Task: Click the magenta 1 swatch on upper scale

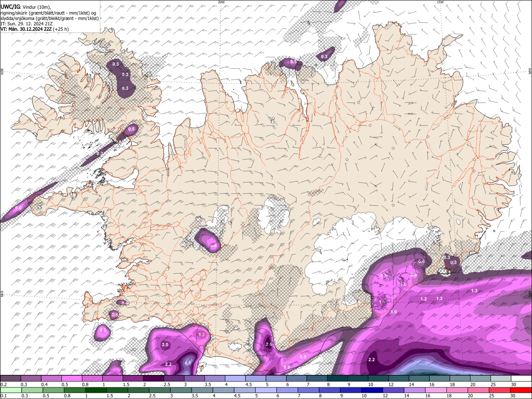Action: pyautogui.click(x=112, y=379)
